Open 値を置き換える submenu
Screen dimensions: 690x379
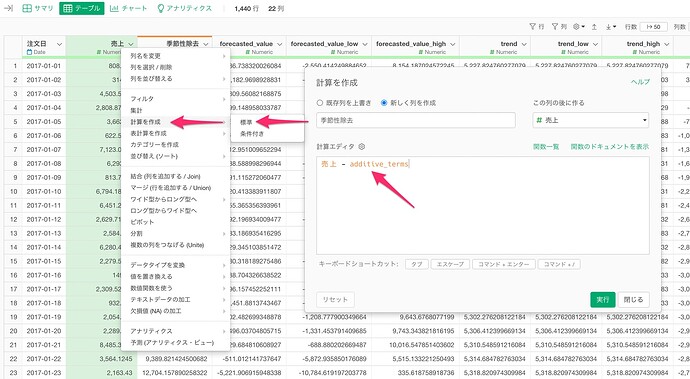(175, 276)
